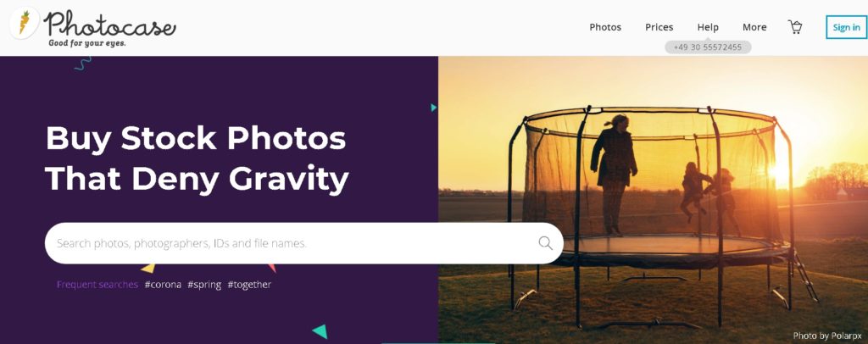868x344 pixels.
Task: Open the trampoline sunset hero photo
Action: 653,200
